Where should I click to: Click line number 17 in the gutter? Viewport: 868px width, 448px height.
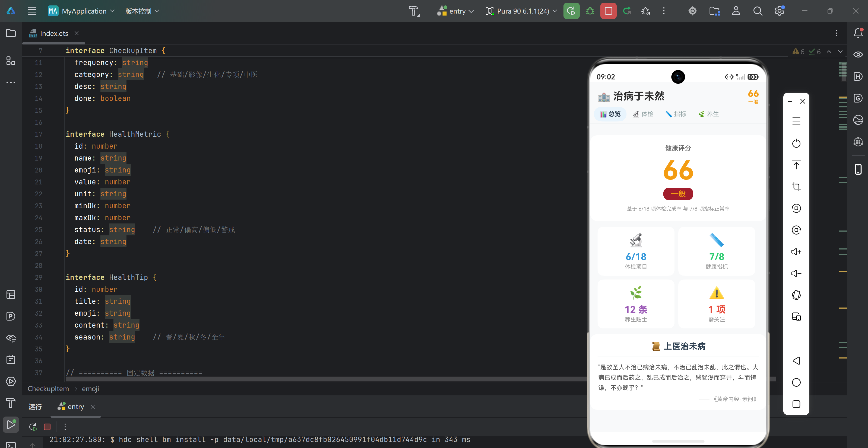click(x=39, y=134)
